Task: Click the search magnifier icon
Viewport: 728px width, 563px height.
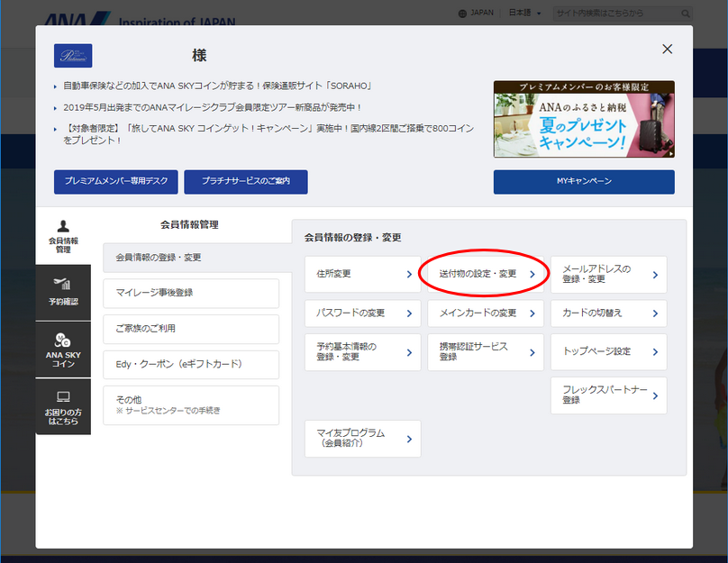Action: pos(686,14)
